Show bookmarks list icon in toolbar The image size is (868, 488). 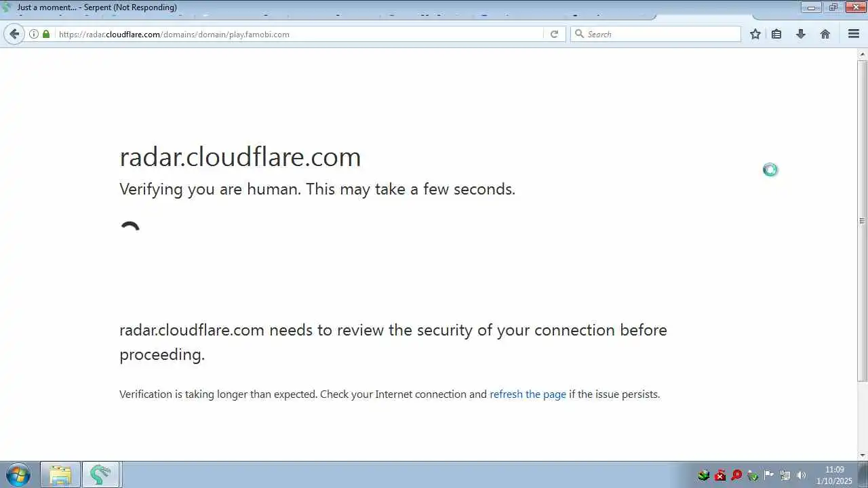pos(776,34)
